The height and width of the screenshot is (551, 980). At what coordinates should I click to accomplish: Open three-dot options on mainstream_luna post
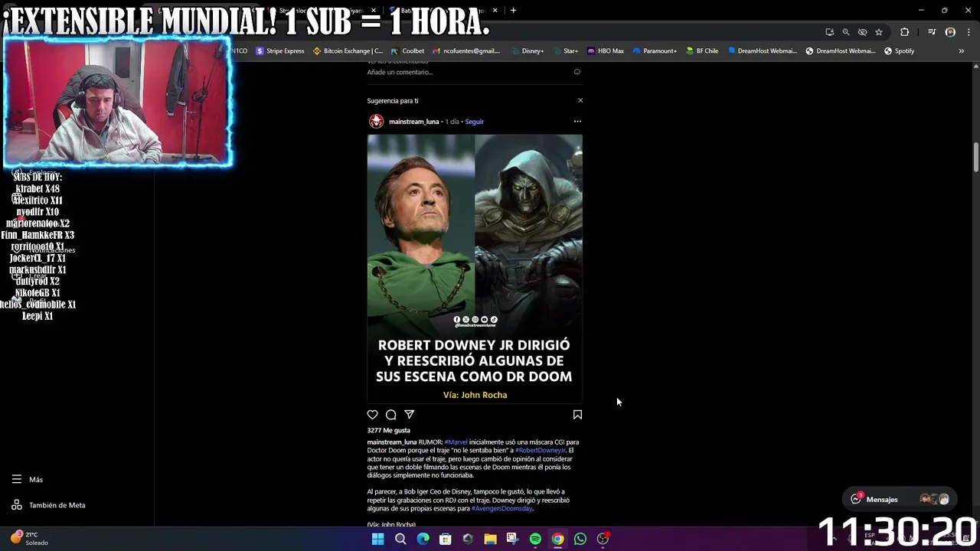[x=577, y=121]
